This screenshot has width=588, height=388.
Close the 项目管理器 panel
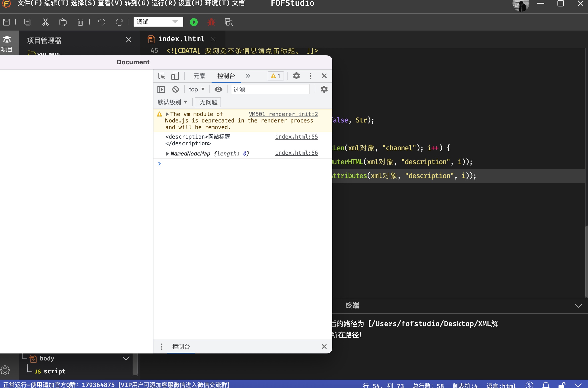click(129, 40)
